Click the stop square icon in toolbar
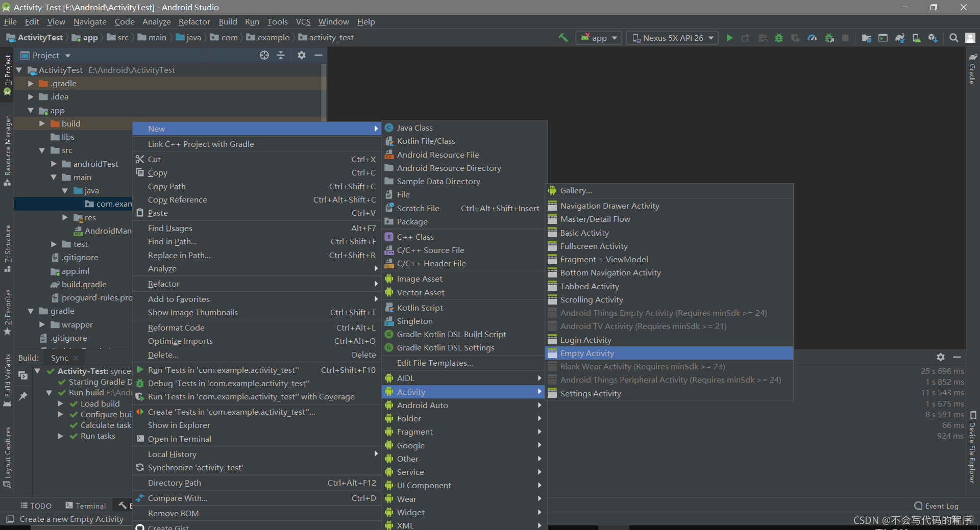This screenshot has height=530, width=980. pos(845,38)
